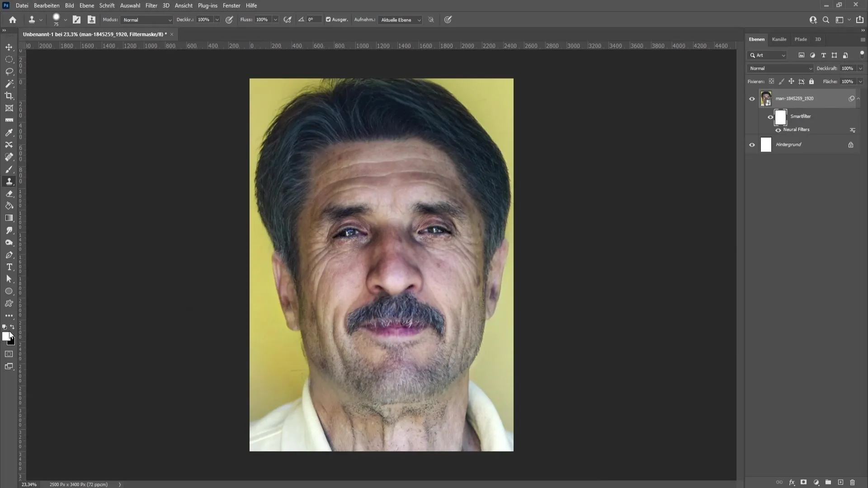The width and height of the screenshot is (868, 488).
Task: Toggle visibility of man-1845259_1920 layer
Action: pos(752,99)
